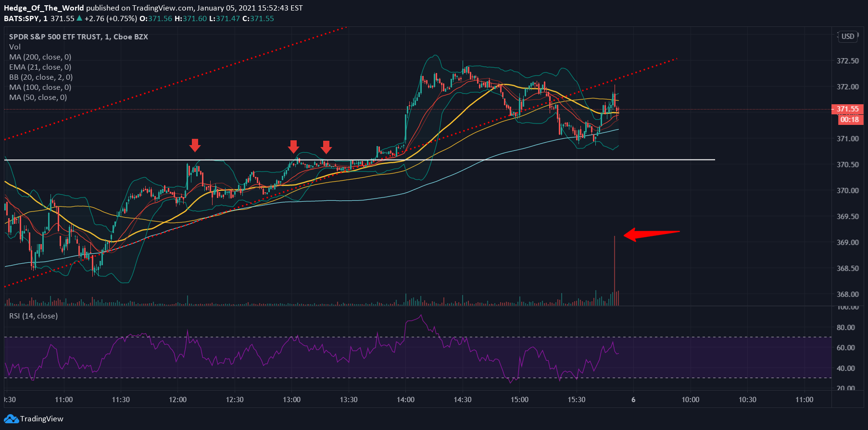Click the 370.00 price axis label
Screen dimensions: 868x430
[x=848, y=191]
